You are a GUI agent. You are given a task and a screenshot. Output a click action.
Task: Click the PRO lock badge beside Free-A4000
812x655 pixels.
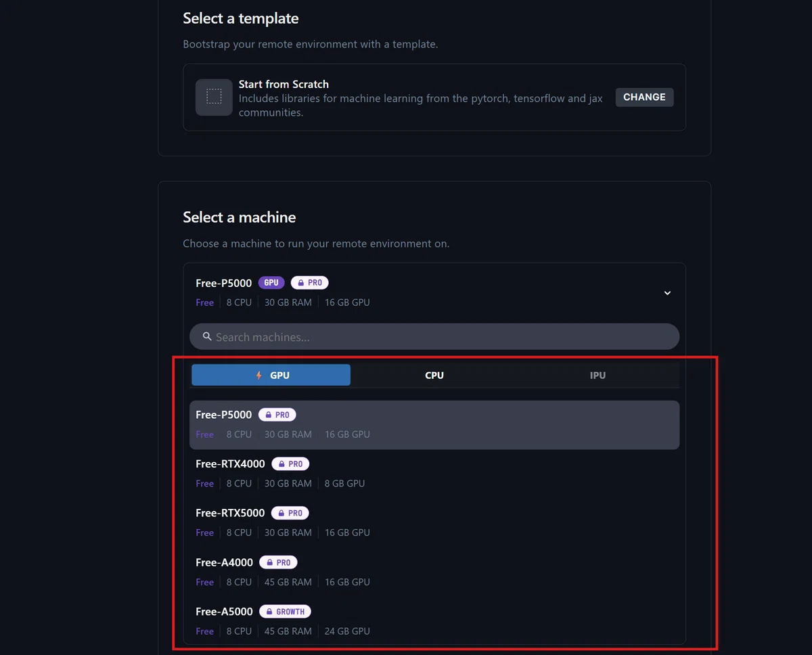(x=278, y=562)
